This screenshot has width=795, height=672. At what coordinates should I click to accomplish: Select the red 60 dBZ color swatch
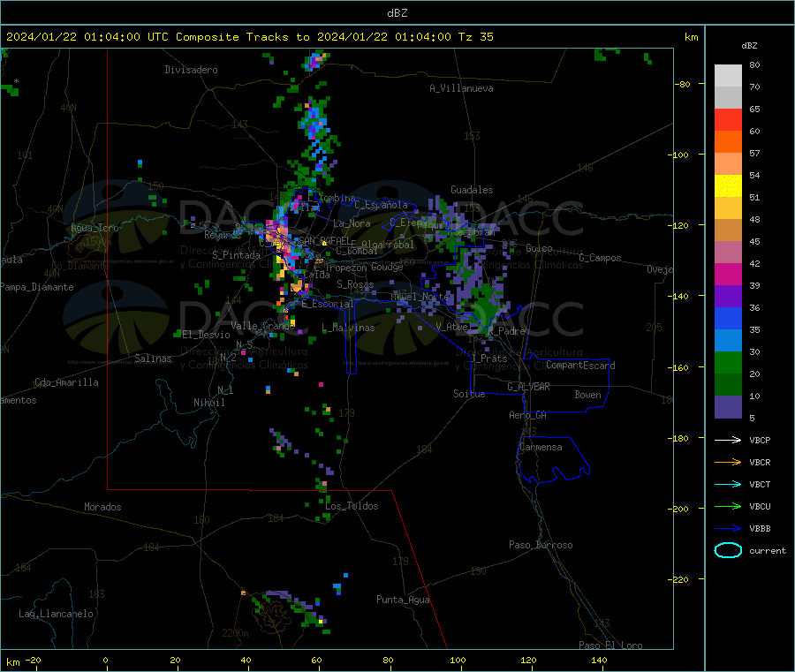pos(728,119)
